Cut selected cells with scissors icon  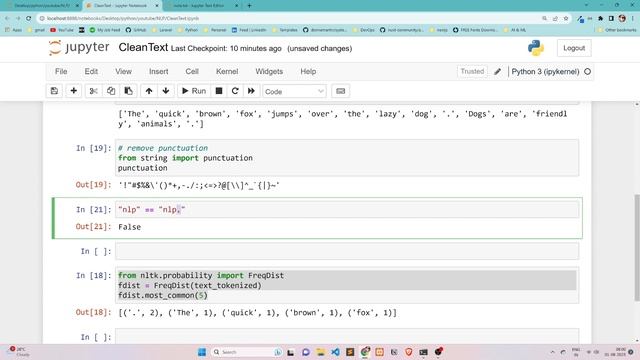pos(93,91)
